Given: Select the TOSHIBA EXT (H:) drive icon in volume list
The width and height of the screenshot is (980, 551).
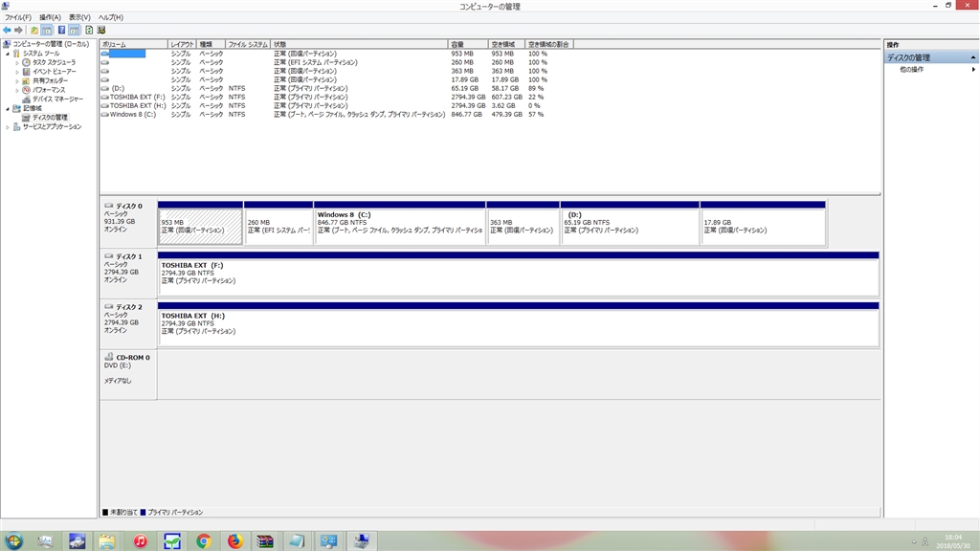Looking at the screenshot, I should (x=104, y=105).
